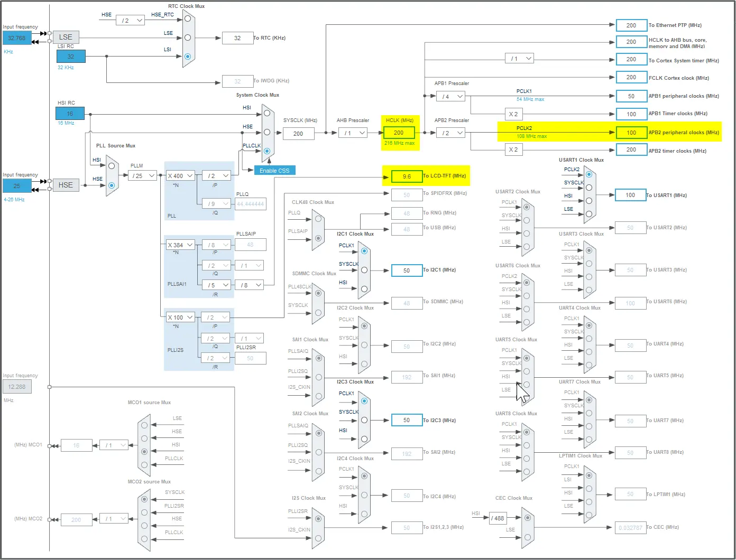Select HSE_RTC input in RTC Clock Mux
This screenshot has width=736, height=560.
pos(187,18)
